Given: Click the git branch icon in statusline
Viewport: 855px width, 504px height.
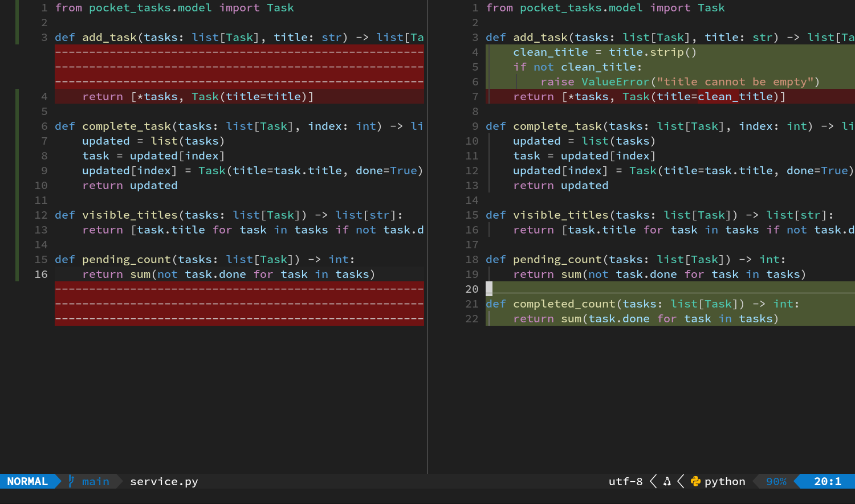Looking at the screenshot, I should [71, 481].
